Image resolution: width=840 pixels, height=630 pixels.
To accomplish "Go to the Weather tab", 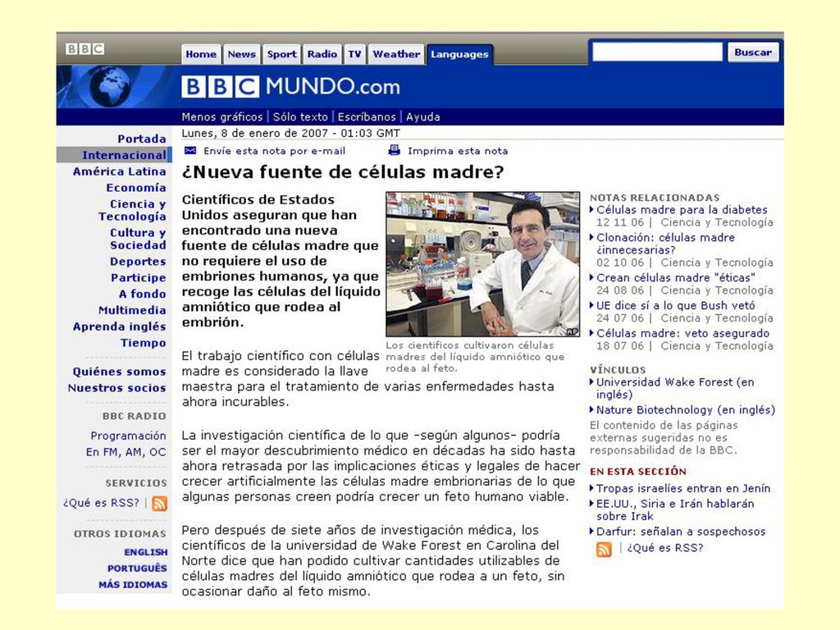I will [x=396, y=54].
